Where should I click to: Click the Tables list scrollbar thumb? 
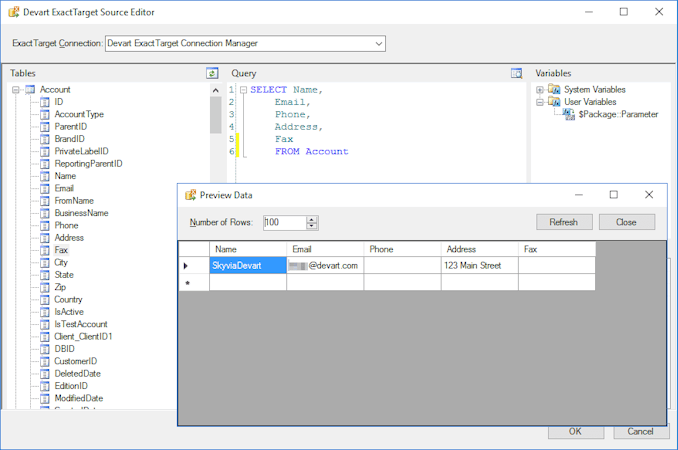click(216, 115)
